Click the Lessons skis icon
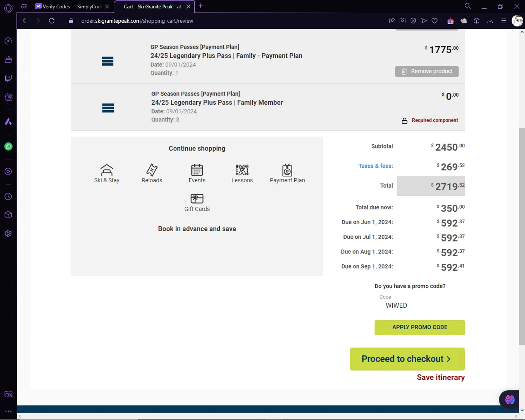This screenshot has width=525, height=420. (242, 170)
